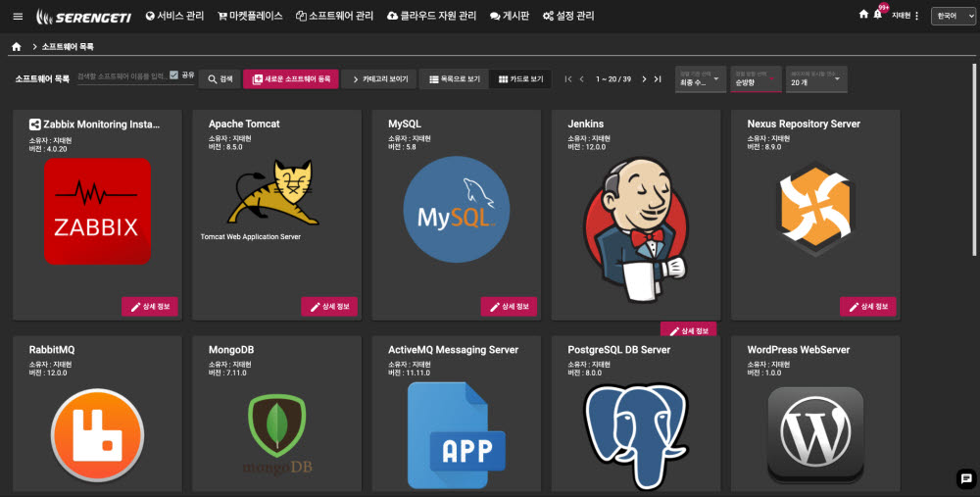Image resolution: width=980 pixels, height=497 pixels.
Task: Click the home icon in breadcrumb
Action: 17,46
